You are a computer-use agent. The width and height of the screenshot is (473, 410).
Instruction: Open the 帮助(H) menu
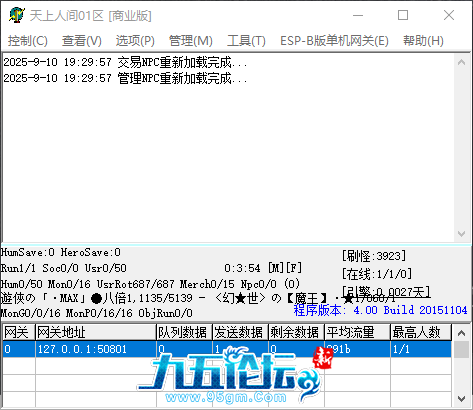pos(423,41)
